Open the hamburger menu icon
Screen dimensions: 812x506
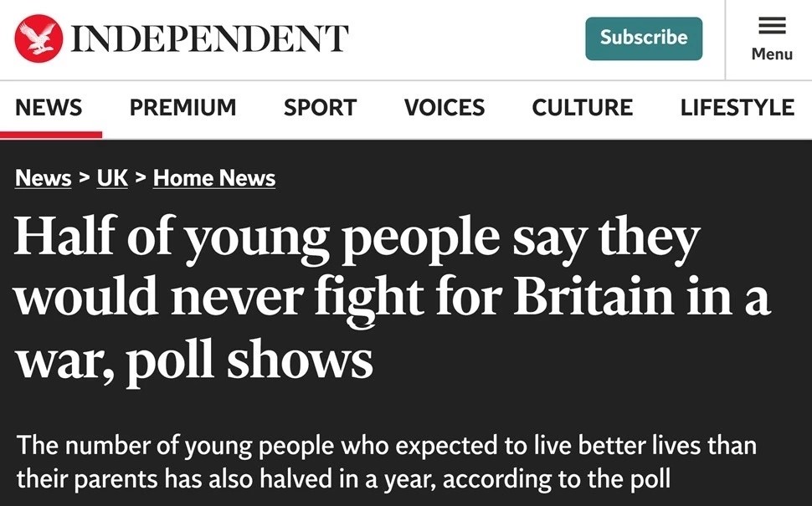pos(772,27)
